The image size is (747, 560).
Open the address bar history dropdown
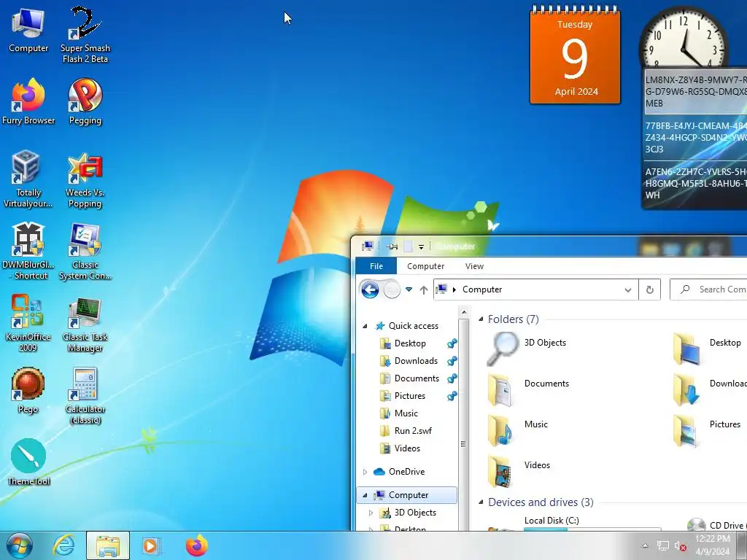click(x=628, y=289)
